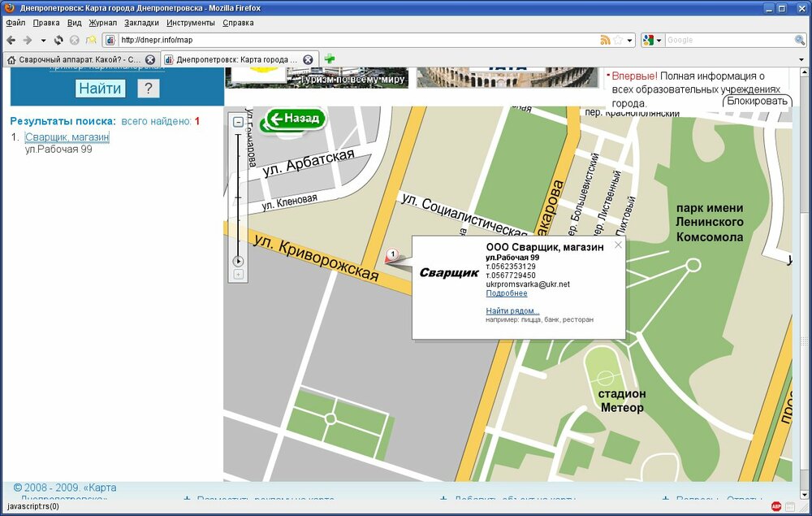Image resolution: width=812 pixels, height=516 pixels.
Task: Click the map zoom slider handle
Action: pos(239,261)
